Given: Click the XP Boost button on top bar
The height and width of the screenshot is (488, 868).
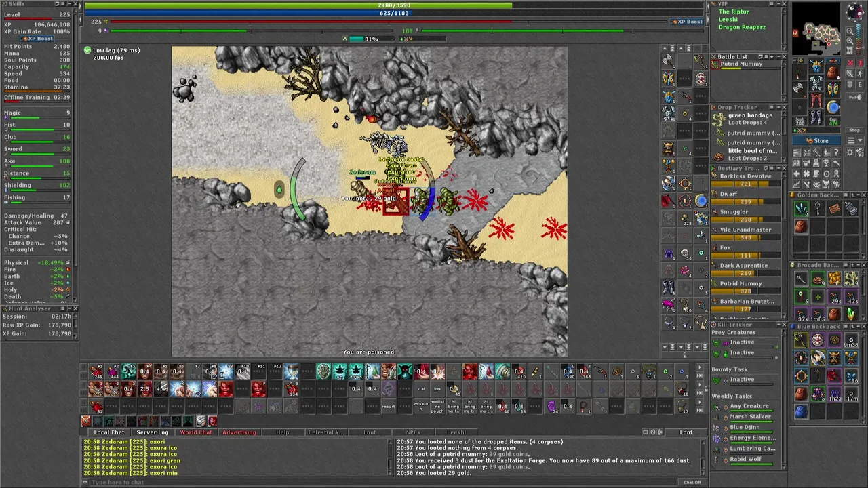Looking at the screenshot, I should [x=687, y=22].
